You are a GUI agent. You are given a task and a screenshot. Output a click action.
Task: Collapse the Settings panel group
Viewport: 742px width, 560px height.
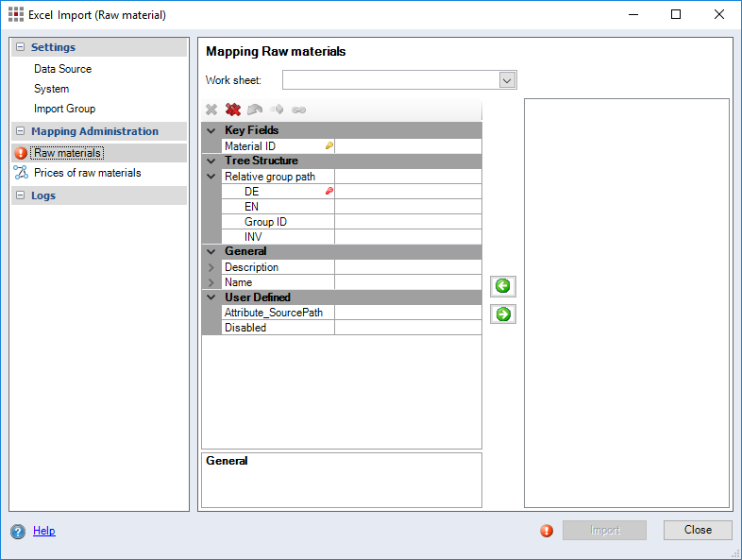(x=21, y=47)
